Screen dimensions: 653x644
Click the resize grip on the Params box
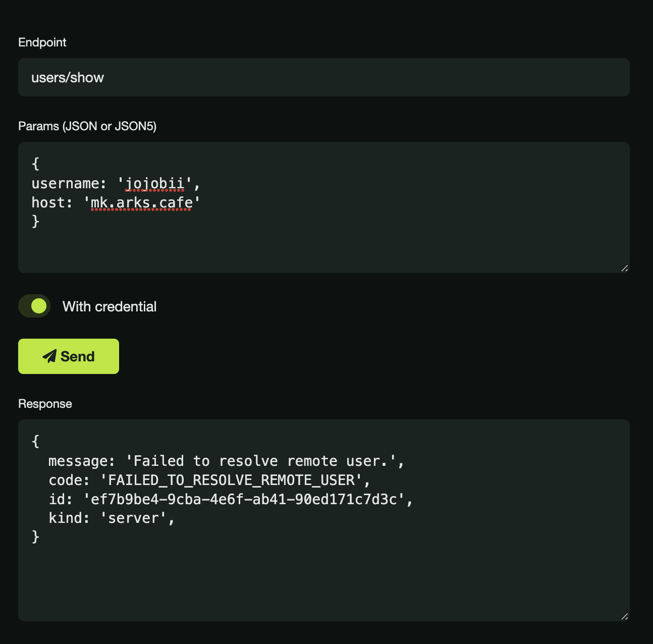[625, 268]
